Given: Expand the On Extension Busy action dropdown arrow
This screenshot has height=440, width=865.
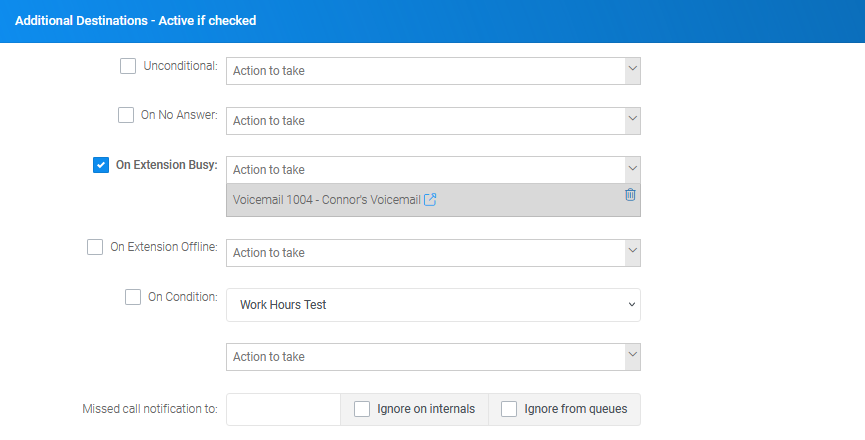Looking at the screenshot, I should tap(633, 170).
